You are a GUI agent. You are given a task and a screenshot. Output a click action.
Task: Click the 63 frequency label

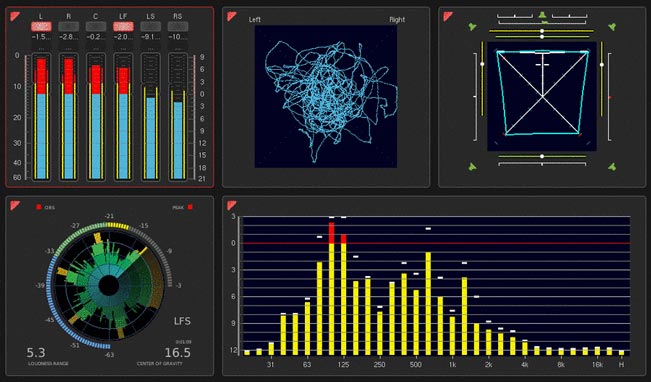[x=307, y=365]
